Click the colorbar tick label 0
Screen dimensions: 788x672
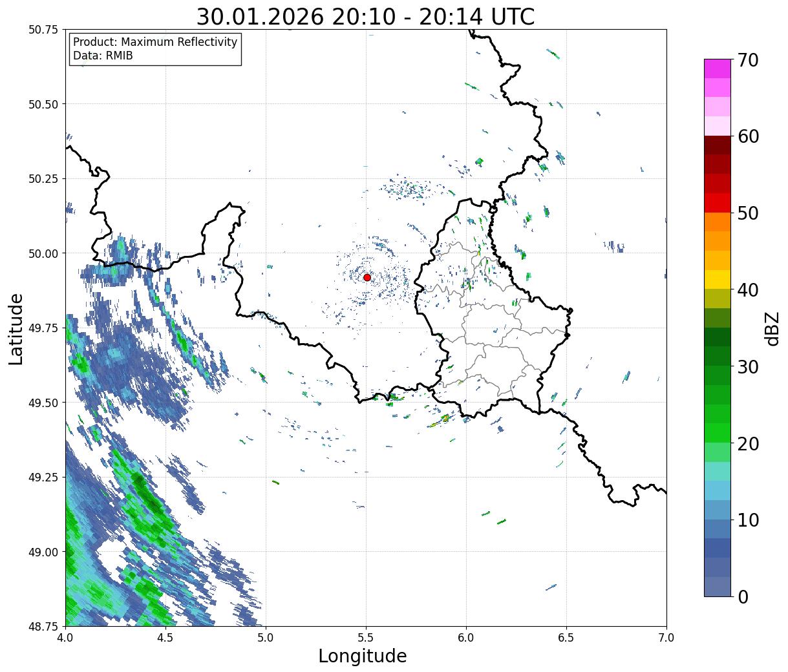pos(742,596)
